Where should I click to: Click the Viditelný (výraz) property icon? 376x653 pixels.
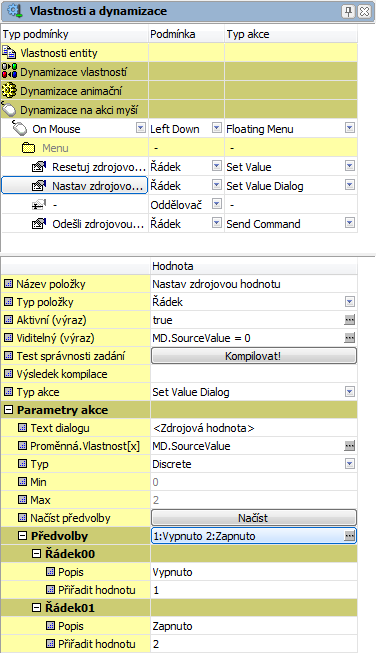(8, 338)
